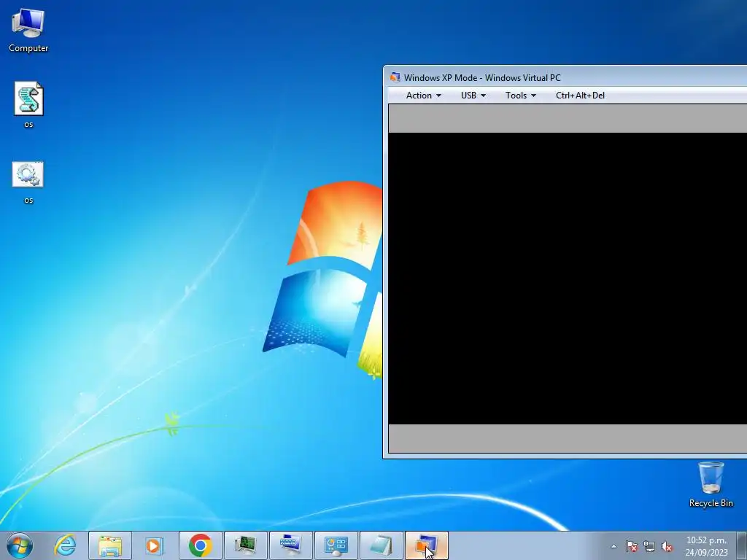Launch Windows Media Player from the taskbar
The height and width of the screenshot is (560, 747).
click(x=154, y=545)
